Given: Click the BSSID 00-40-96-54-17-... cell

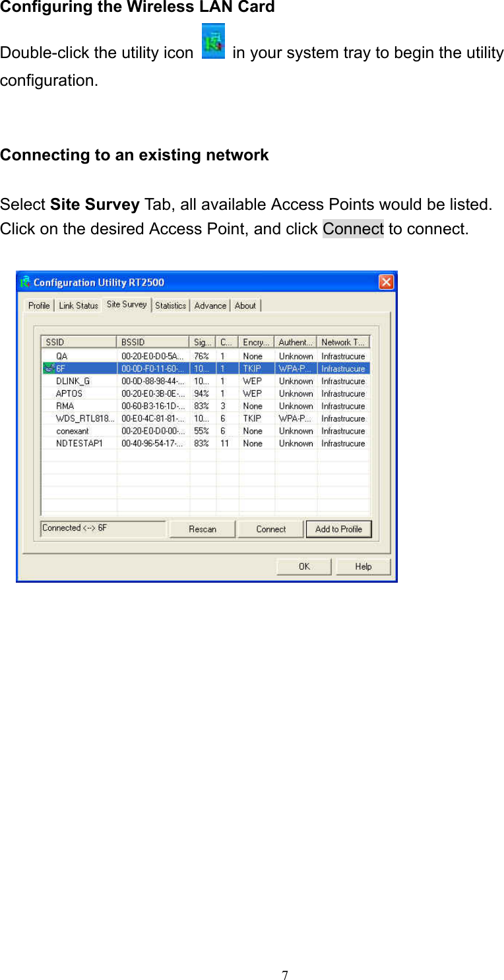Looking at the screenshot, I should 153,443.
